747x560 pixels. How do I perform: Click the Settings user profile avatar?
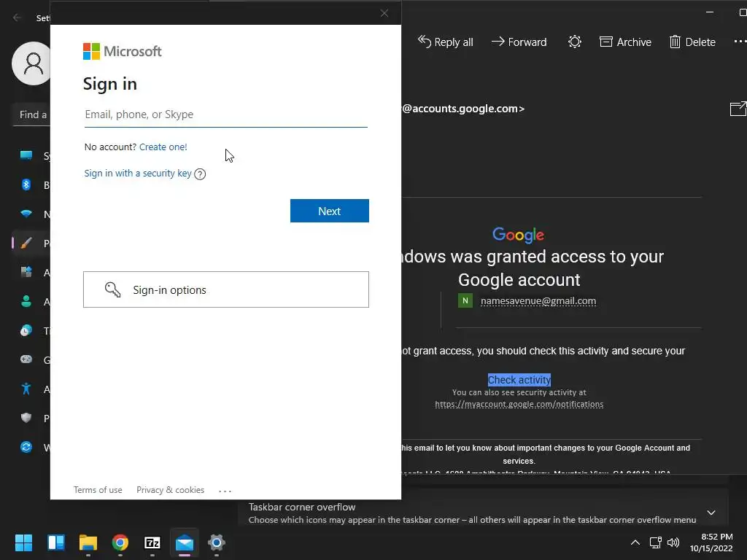32,63
